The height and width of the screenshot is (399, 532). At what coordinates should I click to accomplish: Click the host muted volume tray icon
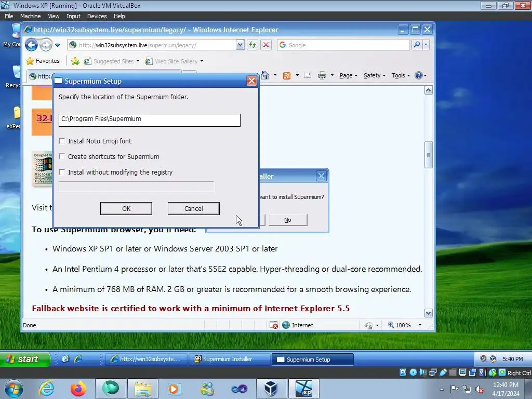click(480, 389)
